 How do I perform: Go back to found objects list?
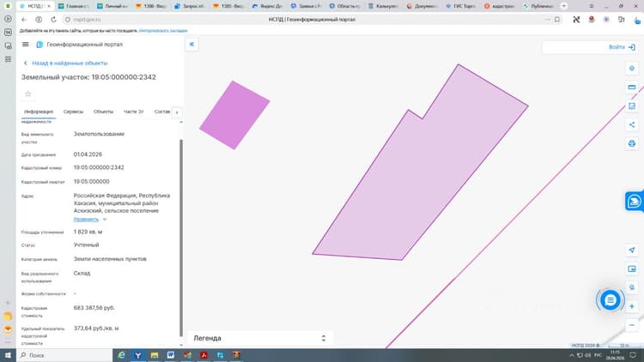66,63
